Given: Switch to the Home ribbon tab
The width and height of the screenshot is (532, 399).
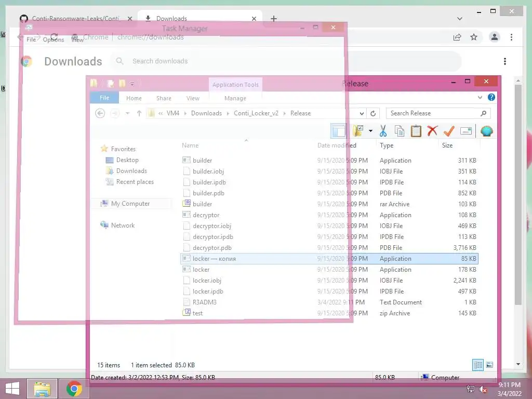Looking at the screenshot, I should (134, 98).
